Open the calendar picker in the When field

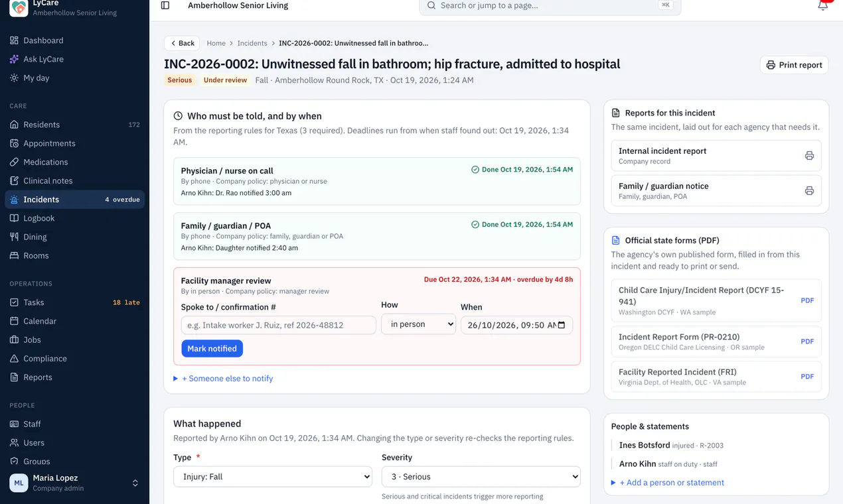[x=562, y=325]
